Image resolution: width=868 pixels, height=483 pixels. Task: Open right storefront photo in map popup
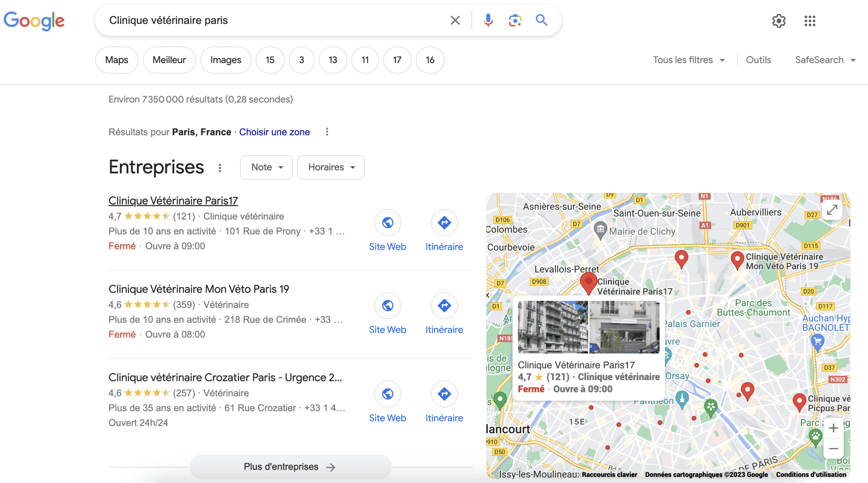(x=625, y=327)
